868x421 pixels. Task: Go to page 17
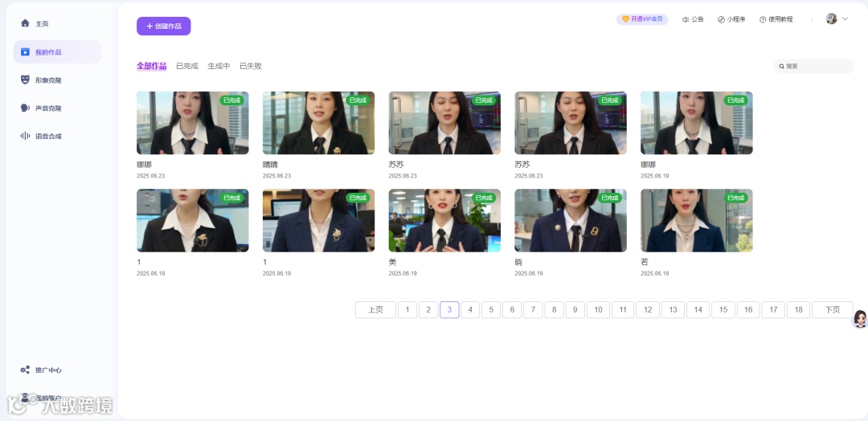click(x=773, y=310)
